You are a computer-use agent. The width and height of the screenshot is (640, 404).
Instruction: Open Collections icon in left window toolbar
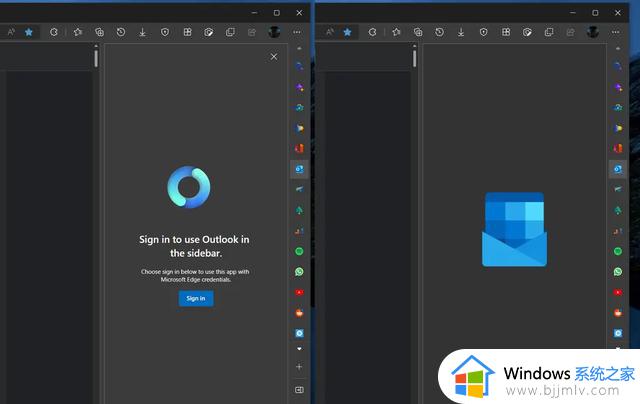point(99,32)
